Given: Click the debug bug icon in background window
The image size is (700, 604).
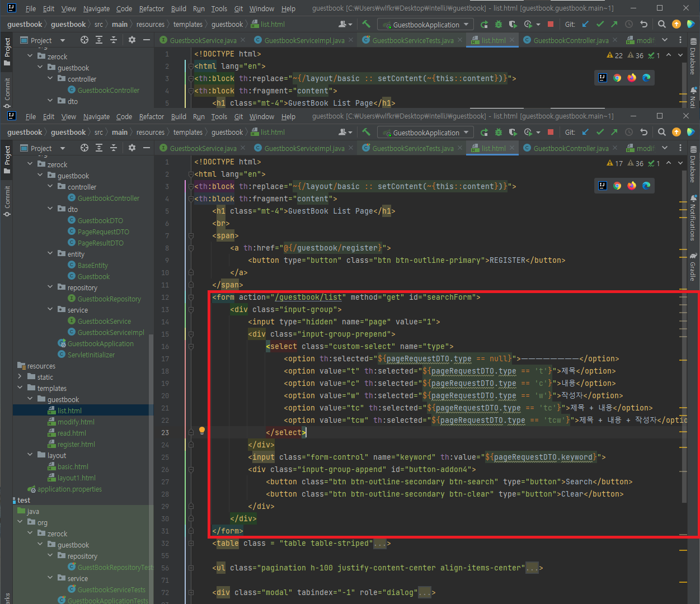Looking at the screenshot, I should (499, 24).
